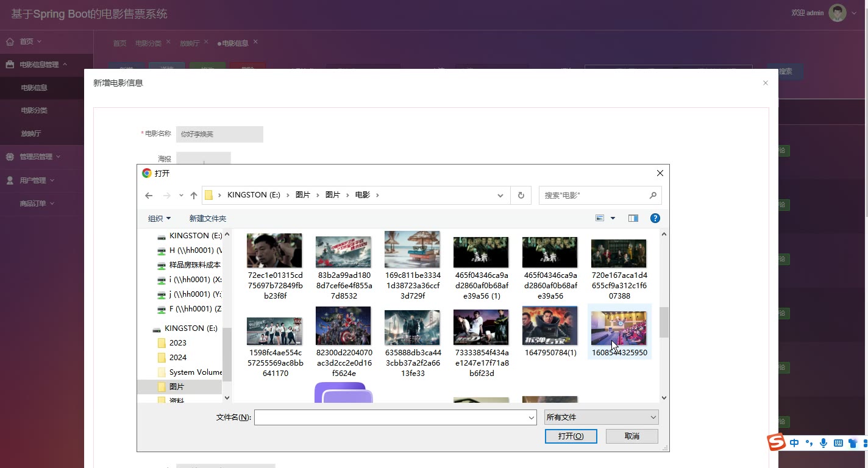Go up one folder level with up arrow
This screenshot has width=868, height=468.
pos(194,196)
